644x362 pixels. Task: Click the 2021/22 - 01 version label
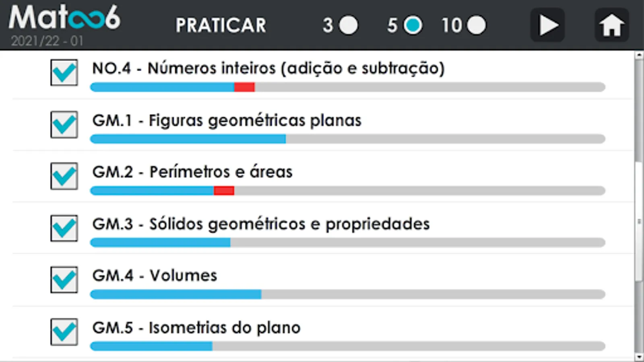(47, 41)
